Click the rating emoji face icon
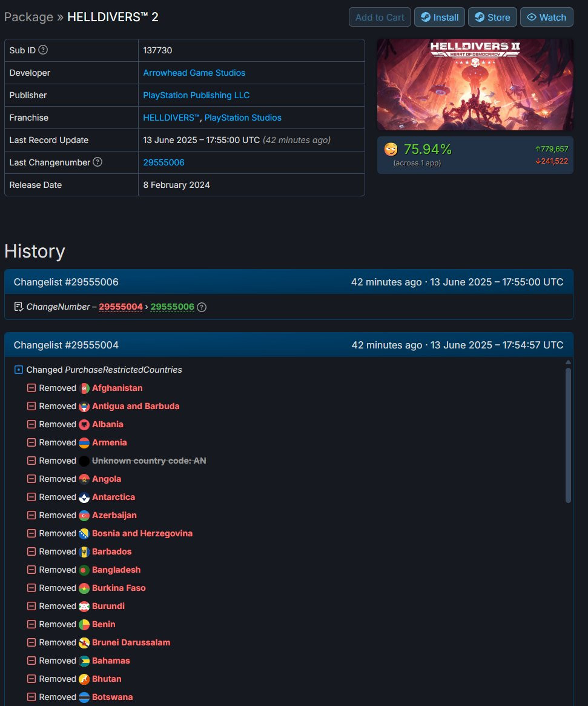Viewport: 588px width, 706px height. [391, 149]
